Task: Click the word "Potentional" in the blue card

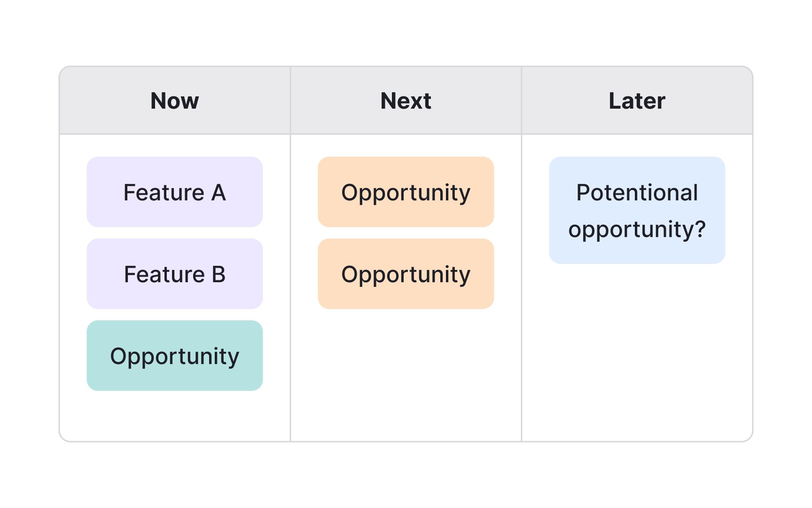Action: coord(637,192)
